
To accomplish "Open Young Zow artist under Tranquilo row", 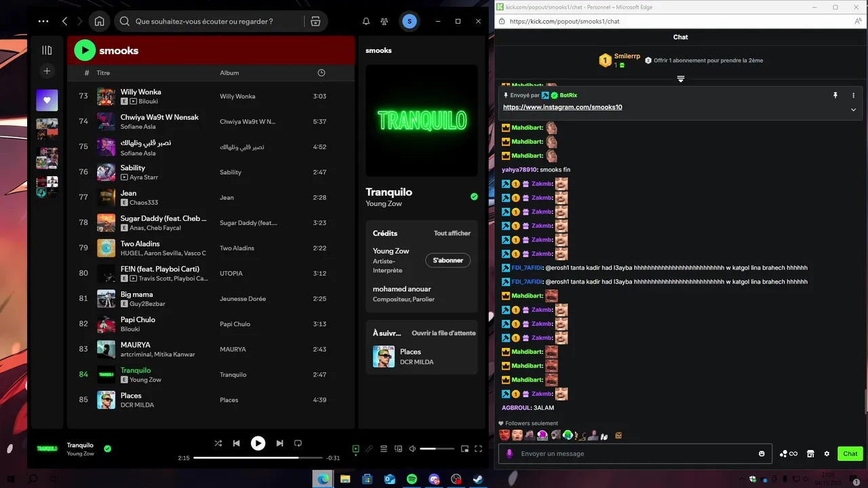I will coord(145,380).
